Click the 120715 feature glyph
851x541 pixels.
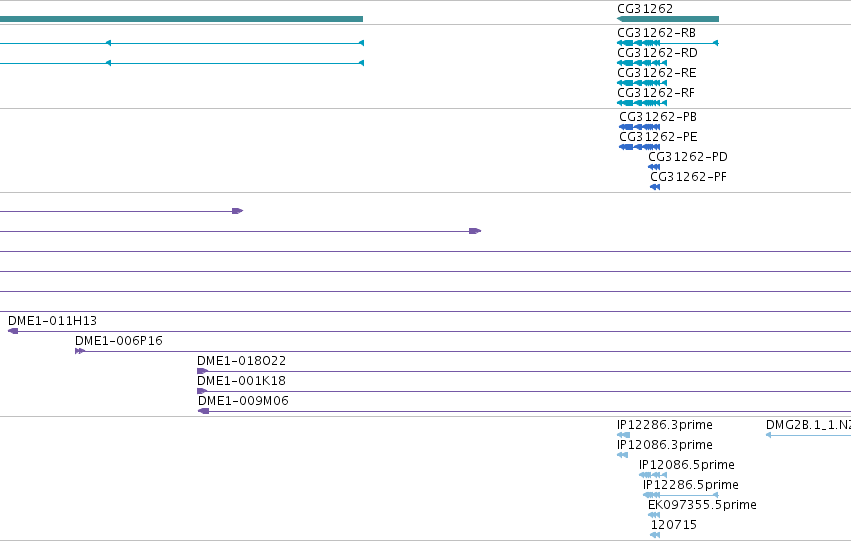[x=655, y=536]
